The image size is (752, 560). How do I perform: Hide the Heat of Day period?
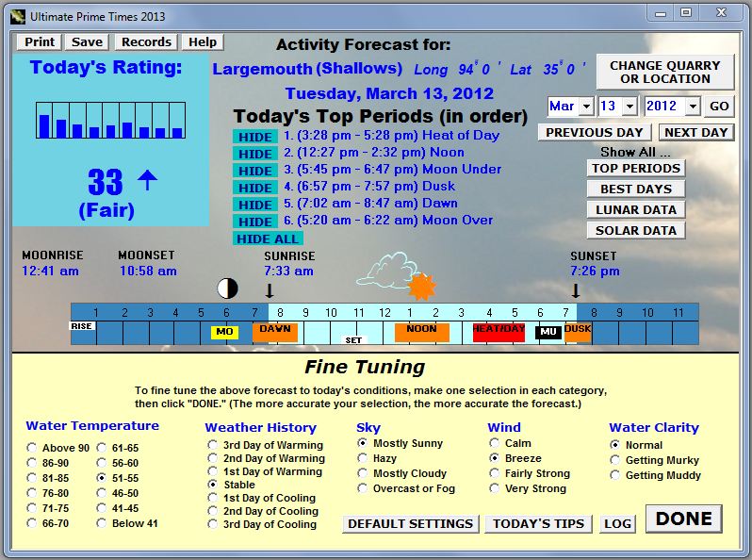pos(255,137)
